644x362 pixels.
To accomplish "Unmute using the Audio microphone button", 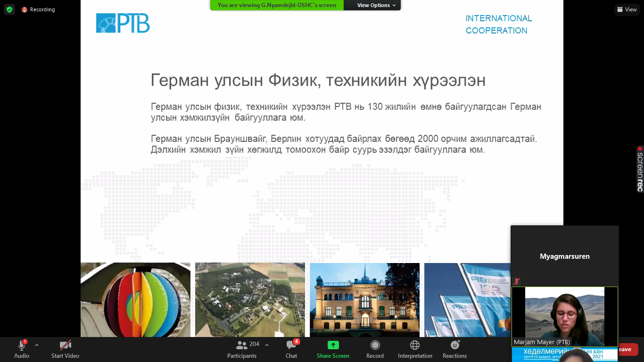I will (x=22, y=349).
